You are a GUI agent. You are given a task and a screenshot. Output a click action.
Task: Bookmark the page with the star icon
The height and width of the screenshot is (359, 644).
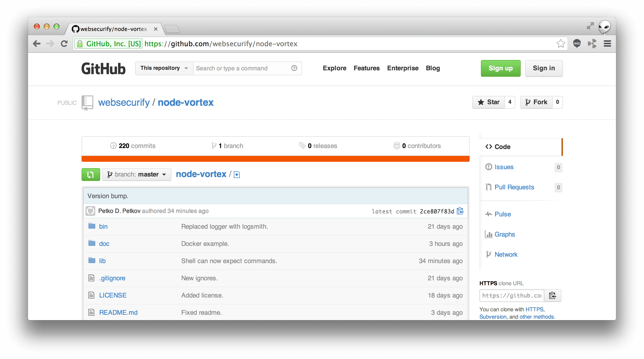pyautogui.click(x=560, y=44)
